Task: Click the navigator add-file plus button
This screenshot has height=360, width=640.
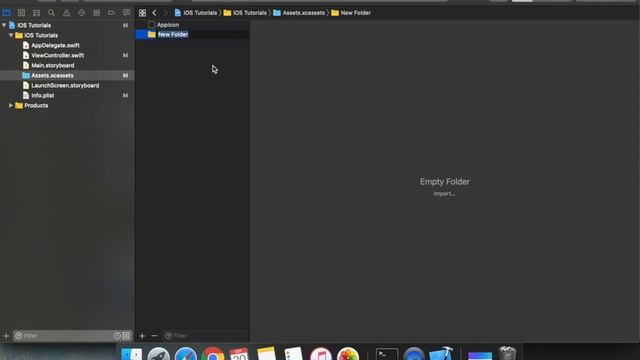Action: click(6, 336)
